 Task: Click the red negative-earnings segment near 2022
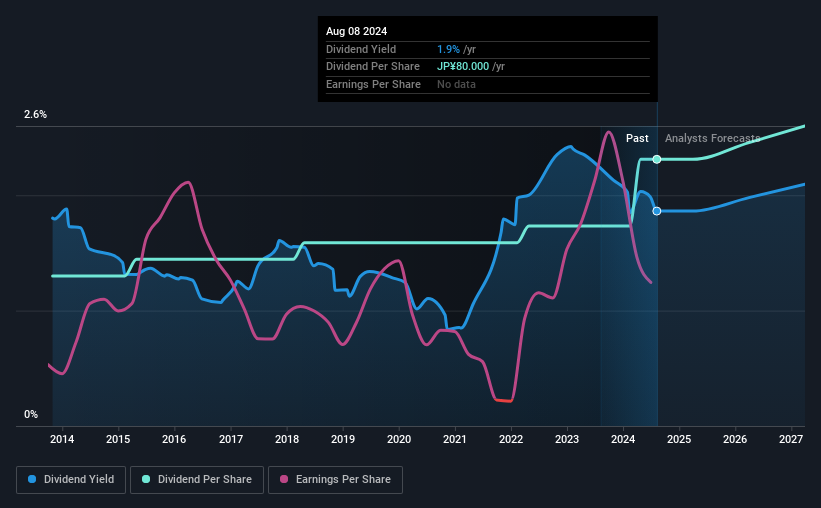pos(504,401)
